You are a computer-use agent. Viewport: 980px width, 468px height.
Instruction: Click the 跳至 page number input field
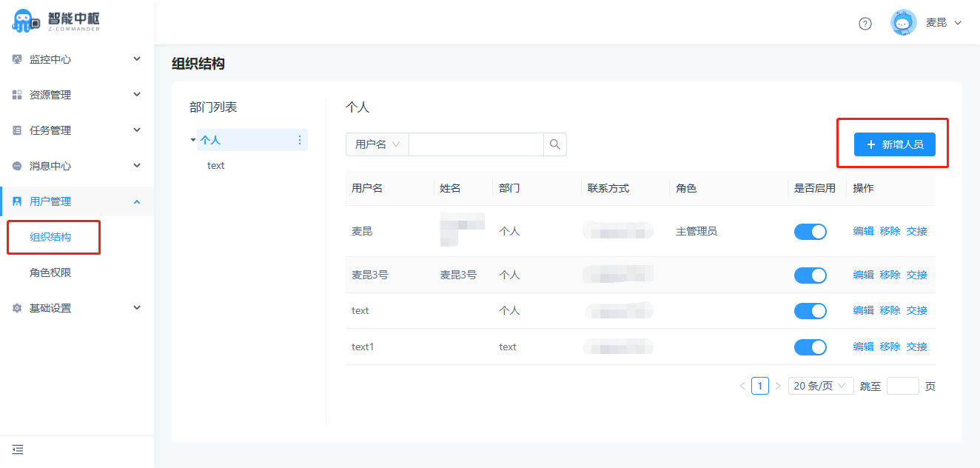(902, 386)
